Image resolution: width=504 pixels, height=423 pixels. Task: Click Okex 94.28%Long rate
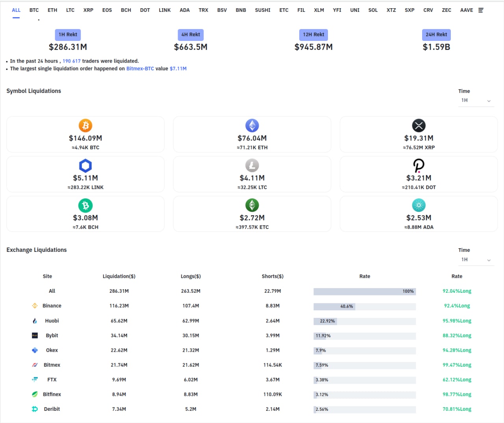457,350
